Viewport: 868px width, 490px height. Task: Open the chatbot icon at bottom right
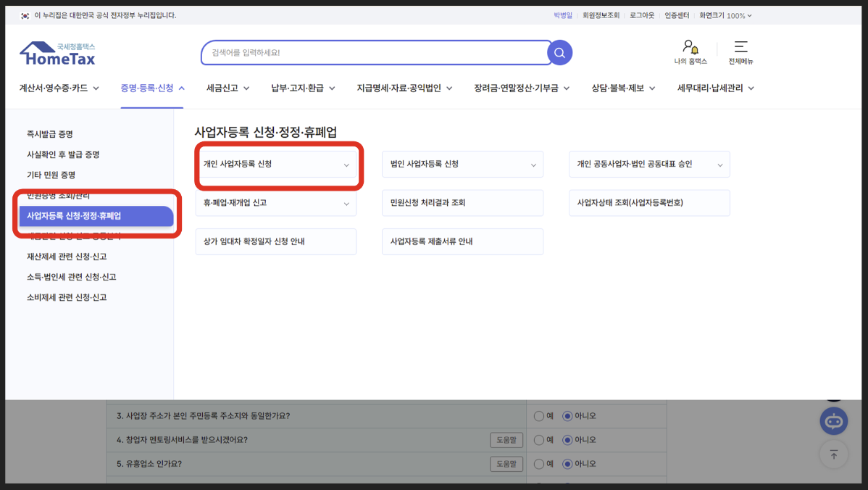click(833, 420)
